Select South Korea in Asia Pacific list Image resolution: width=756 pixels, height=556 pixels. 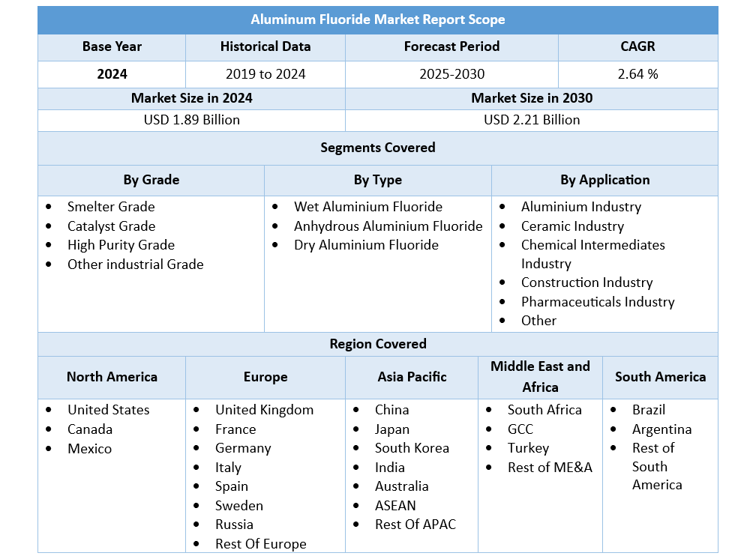click(x=412, y=448)
